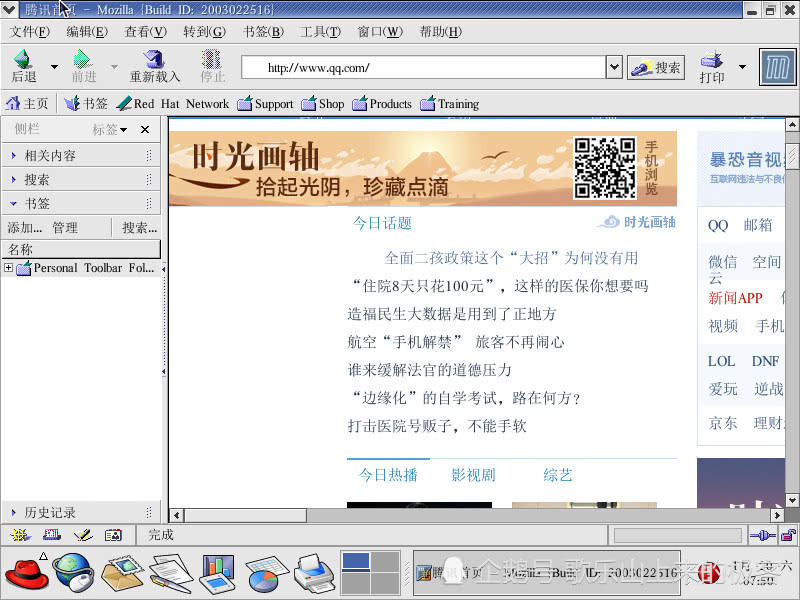Image resolution: width=800 pixels, height=600 pixels.
Task: Expand Personal Toolbar Folder tree node
Action: pos(8,267)
